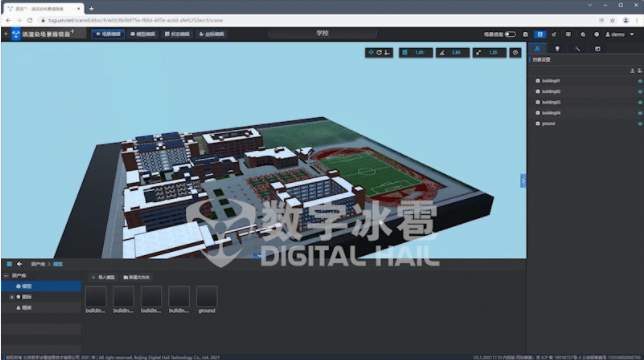
Task: Collapse the asset library root tree node
Action: [x=6, y=275]
